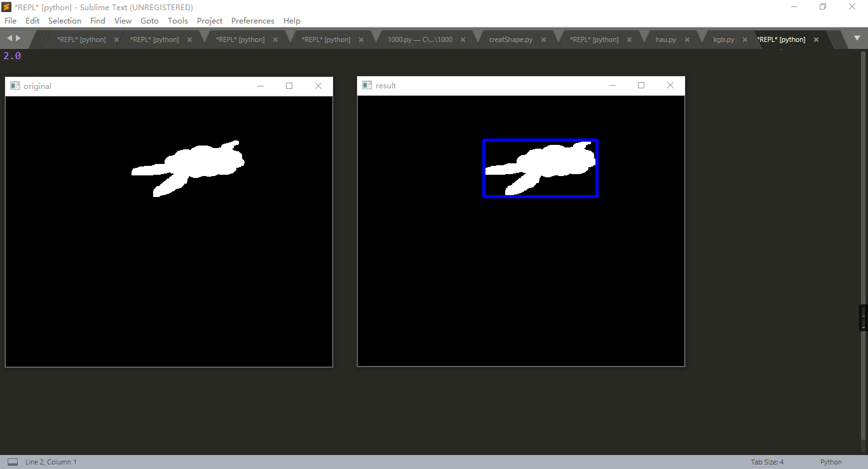Open the Tools menu
Viewport: 868px width, 469px height.
(x=177, y=20)
